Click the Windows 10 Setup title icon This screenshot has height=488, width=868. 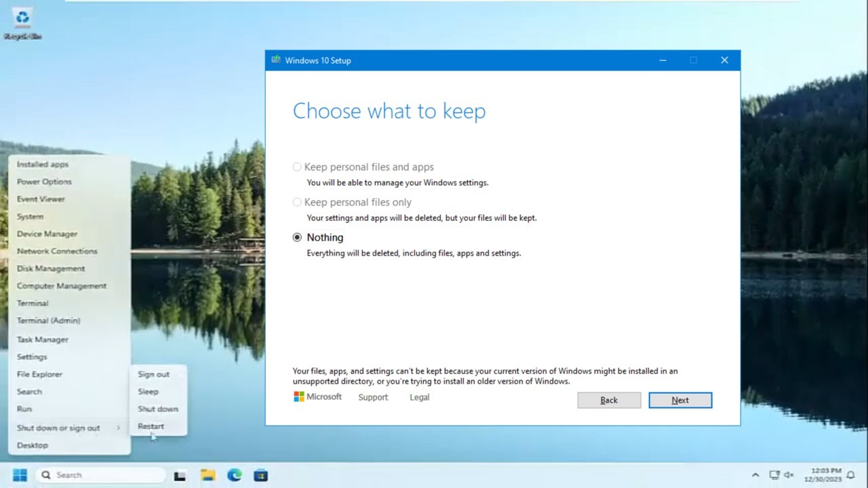tap(276, 60)
